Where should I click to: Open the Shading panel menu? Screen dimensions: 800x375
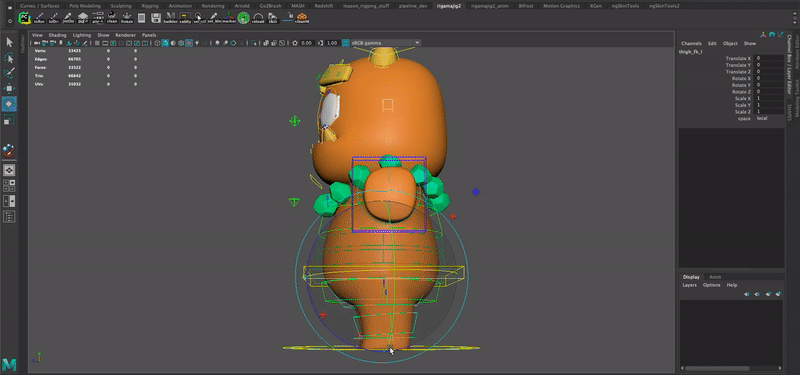pyautogui.click(x=57, y=35)
